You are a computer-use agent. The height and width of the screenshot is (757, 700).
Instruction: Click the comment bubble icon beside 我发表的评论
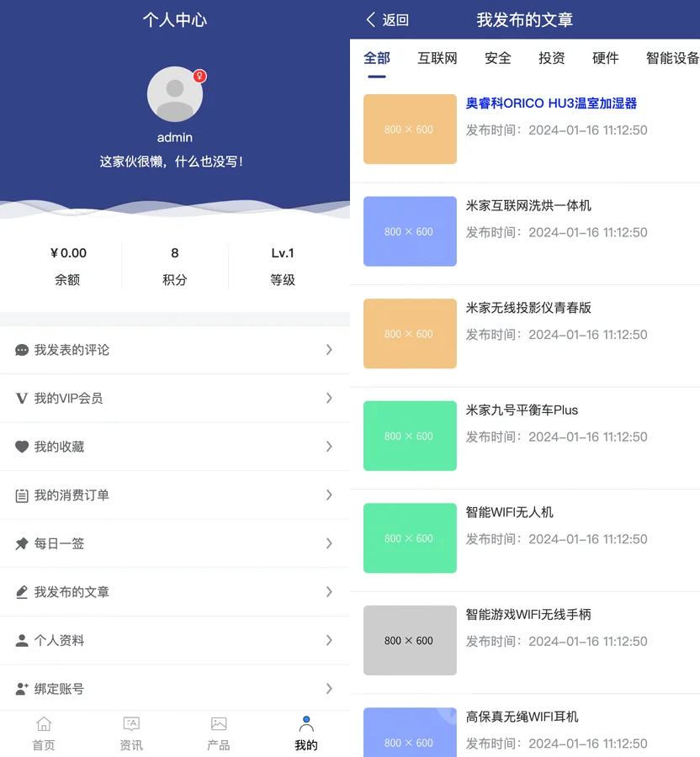[x=22, y=350]
